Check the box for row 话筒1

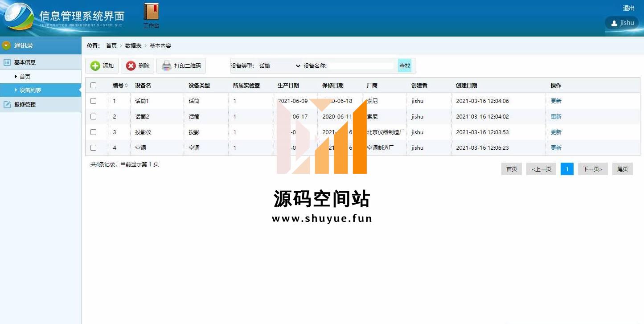coord(93,101)
